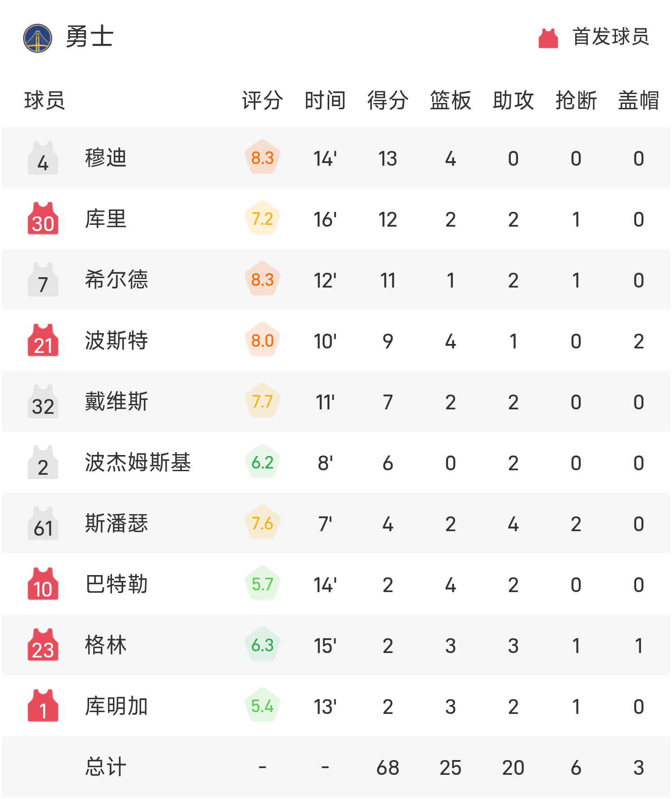Select the 评分 column header
Image resolution: width=672 pixels, height=799 pixels.
pos(263,100)
